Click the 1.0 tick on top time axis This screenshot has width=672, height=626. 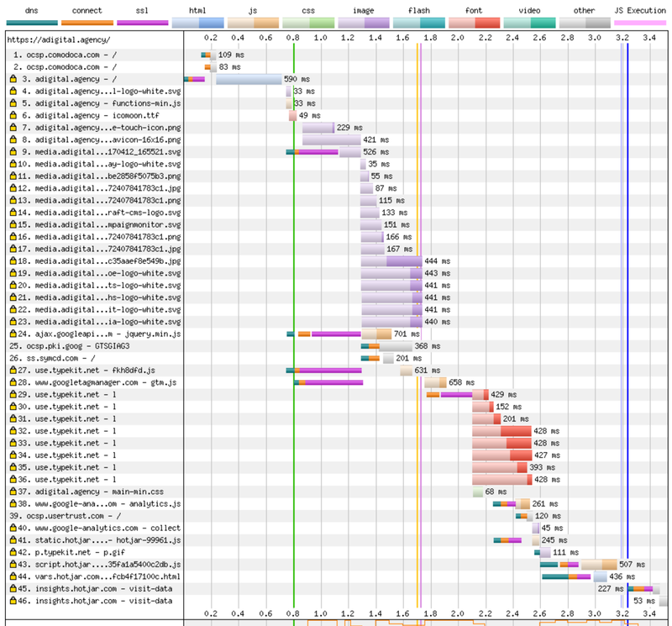click(x=321, y=38)
